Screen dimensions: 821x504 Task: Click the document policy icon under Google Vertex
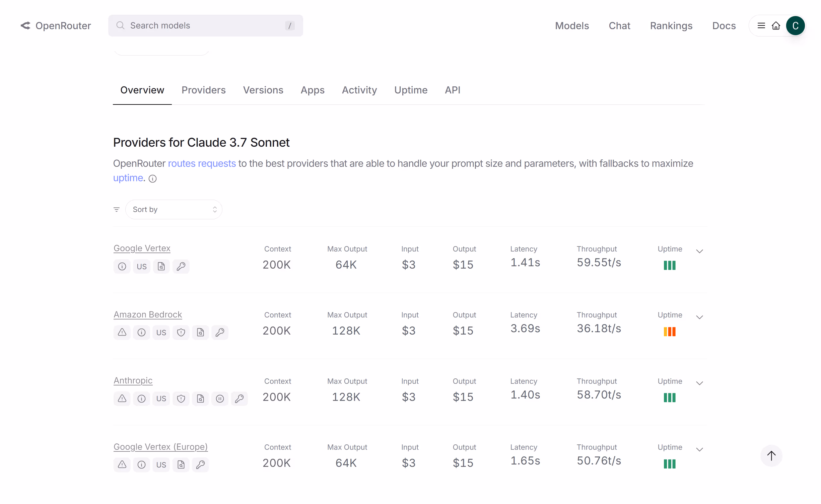161,267
